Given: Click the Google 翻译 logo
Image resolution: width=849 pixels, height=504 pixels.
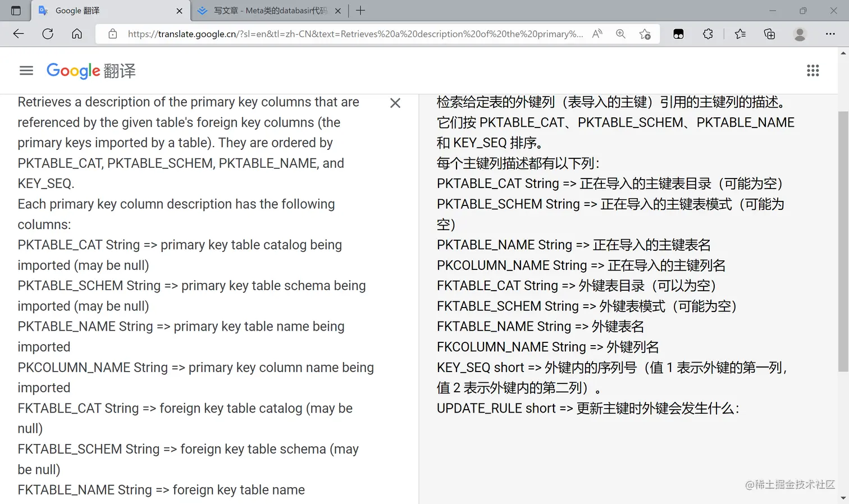Looking at the screenshot, I should coord(91,71).
